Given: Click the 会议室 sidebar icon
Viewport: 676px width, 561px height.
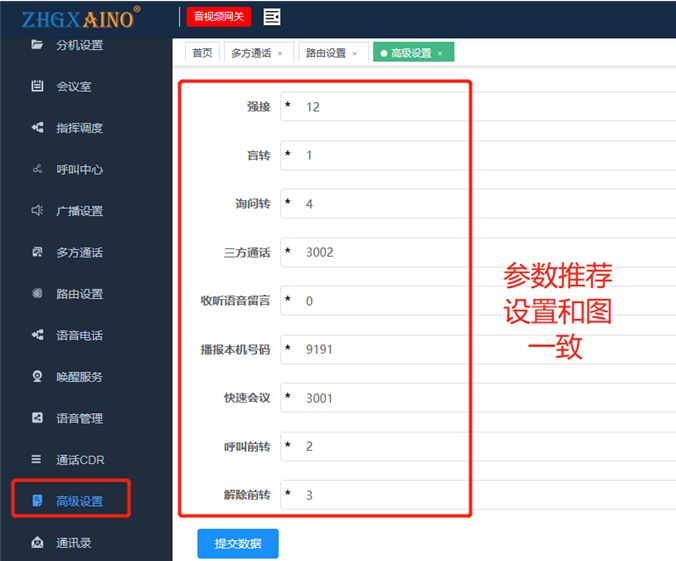Looking at the screenshot, I should click(x=37, y=86).
